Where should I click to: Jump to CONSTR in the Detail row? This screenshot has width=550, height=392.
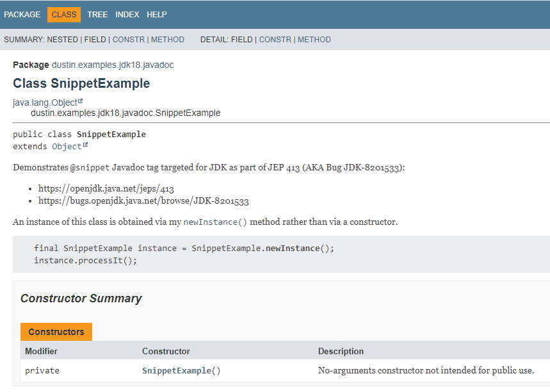coord(275,40)
